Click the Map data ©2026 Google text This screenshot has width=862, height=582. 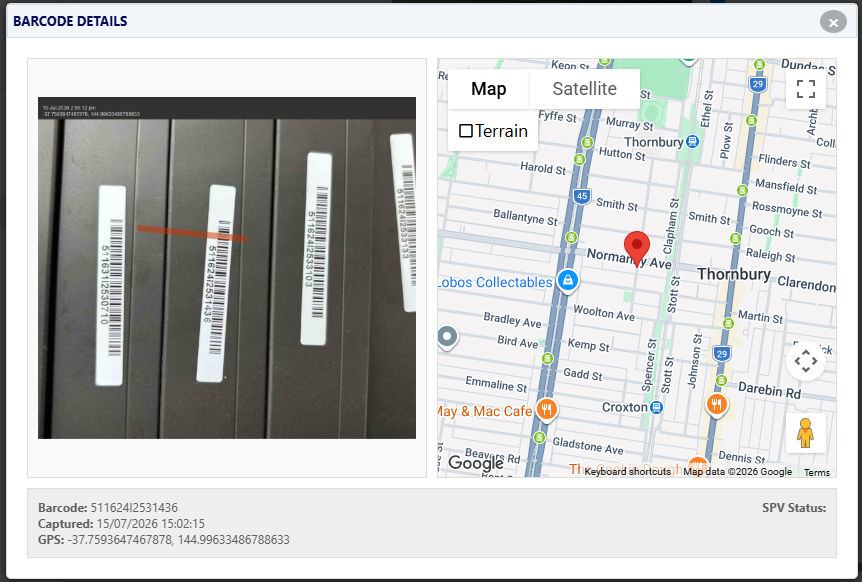pos(737,472)
